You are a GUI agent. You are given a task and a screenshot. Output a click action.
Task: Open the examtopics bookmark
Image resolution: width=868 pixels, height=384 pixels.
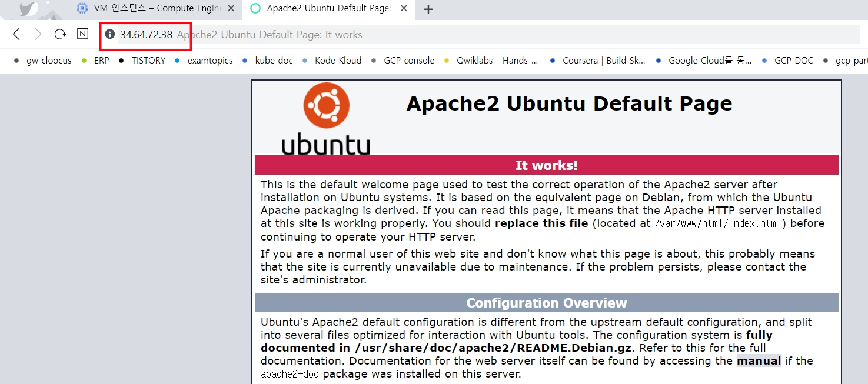coord(204,61)
